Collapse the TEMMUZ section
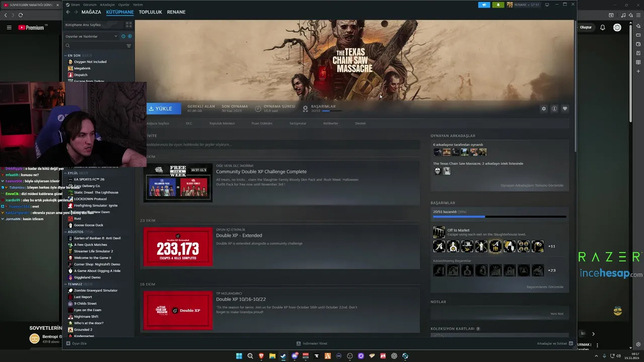Screen dimensions: 644x362 click(75, 284)
